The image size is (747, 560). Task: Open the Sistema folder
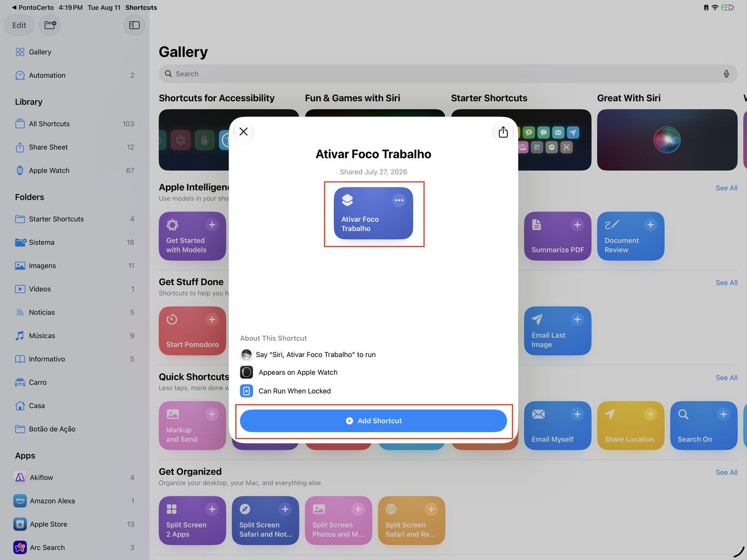pos(75,243)
